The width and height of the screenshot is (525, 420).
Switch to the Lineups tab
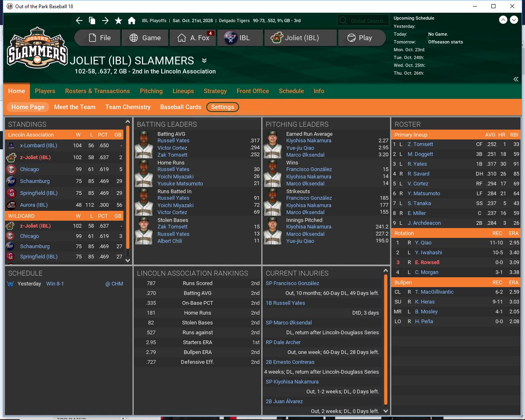click(183, 91)
